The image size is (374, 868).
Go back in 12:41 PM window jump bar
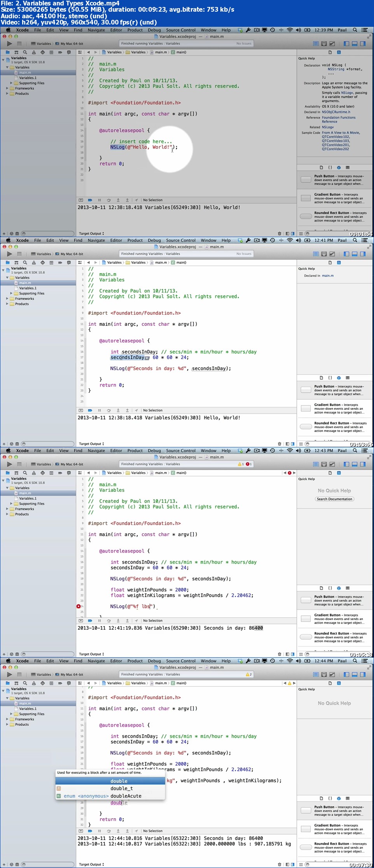(88, 262)
